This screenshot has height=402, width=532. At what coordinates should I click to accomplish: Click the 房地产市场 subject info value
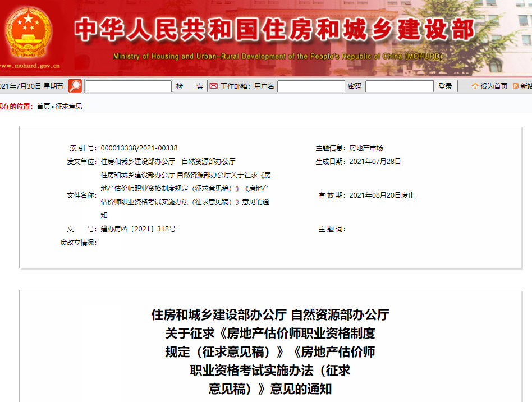coord(366,148)
